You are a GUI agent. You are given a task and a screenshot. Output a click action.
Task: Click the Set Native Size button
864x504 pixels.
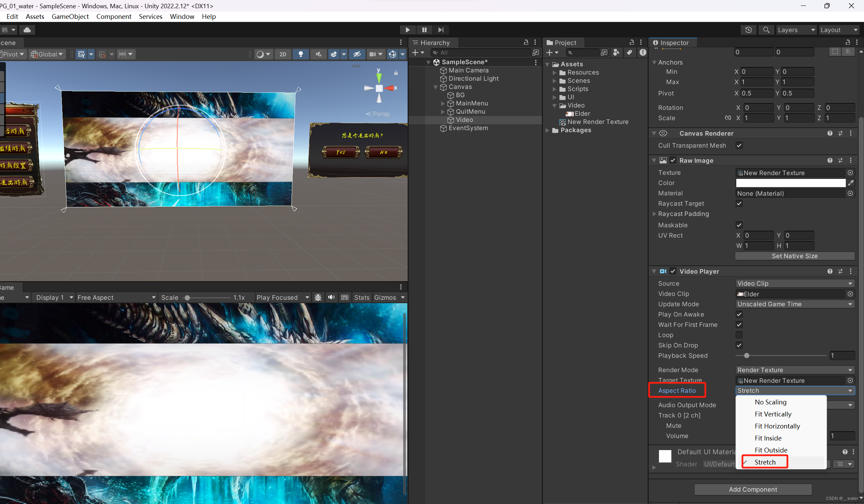[795, 256]
